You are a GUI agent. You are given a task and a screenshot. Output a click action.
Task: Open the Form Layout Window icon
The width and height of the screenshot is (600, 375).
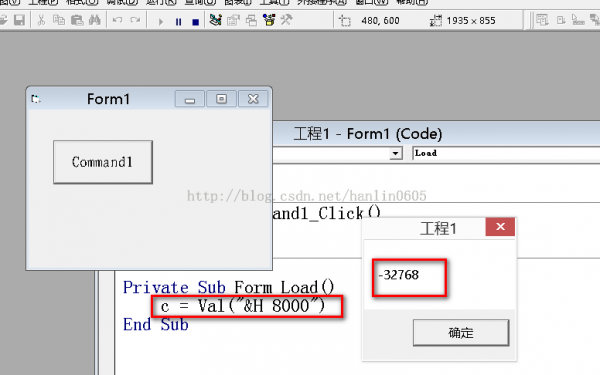pos(251,20)
